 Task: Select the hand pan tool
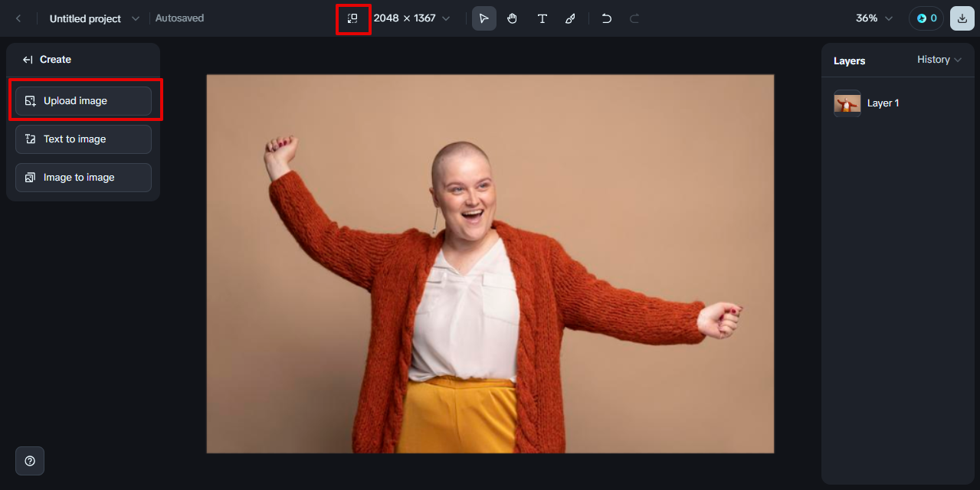tap(513, 18)
